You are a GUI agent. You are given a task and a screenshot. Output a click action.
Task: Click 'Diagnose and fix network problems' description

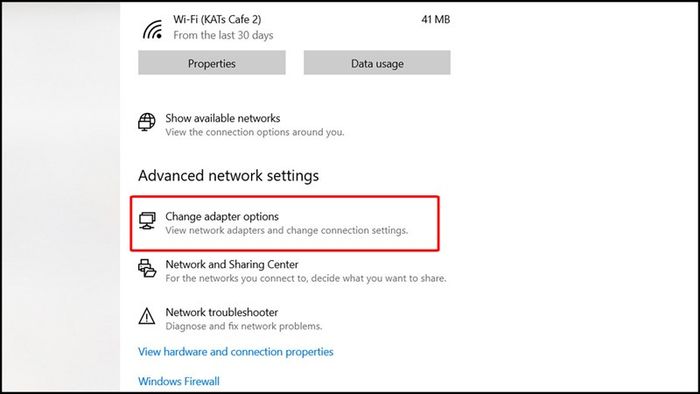244,326
